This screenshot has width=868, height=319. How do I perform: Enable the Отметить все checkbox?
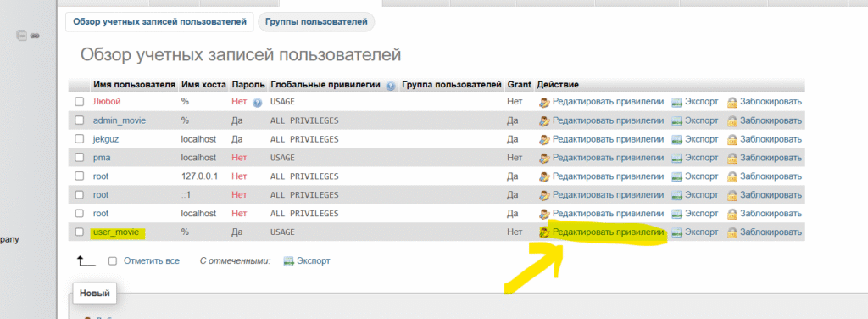[x=113, y=260]
